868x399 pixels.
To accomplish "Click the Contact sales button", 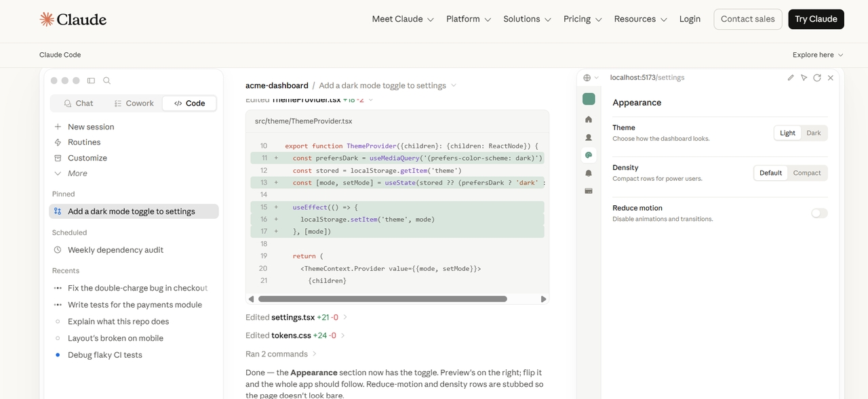I will click(748, 19).
